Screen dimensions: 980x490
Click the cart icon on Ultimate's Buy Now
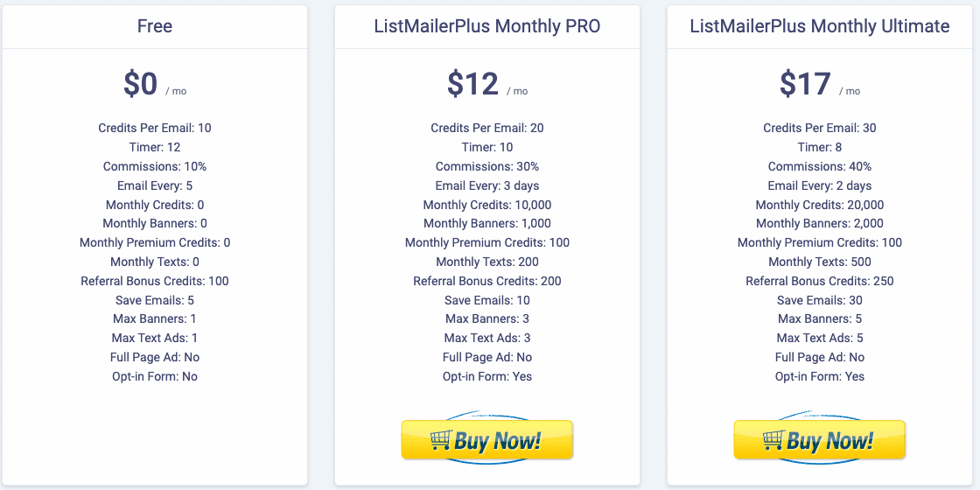[x=773, y=440]
